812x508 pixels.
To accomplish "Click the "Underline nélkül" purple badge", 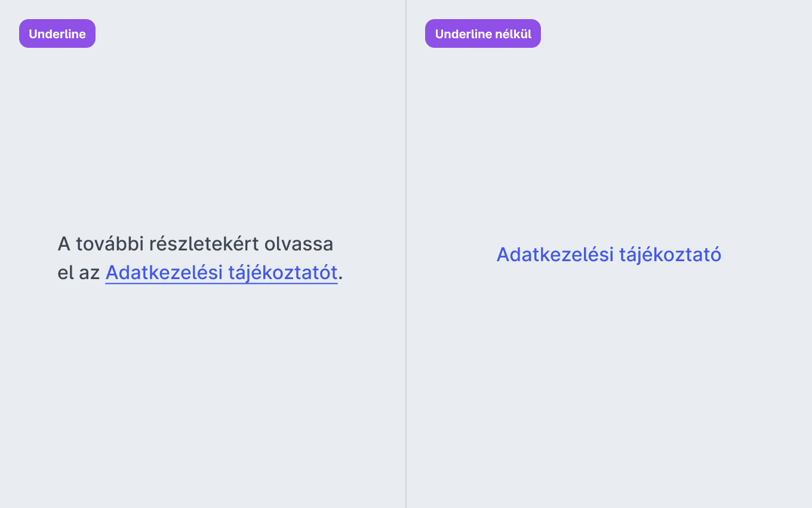I will [483, 33].
